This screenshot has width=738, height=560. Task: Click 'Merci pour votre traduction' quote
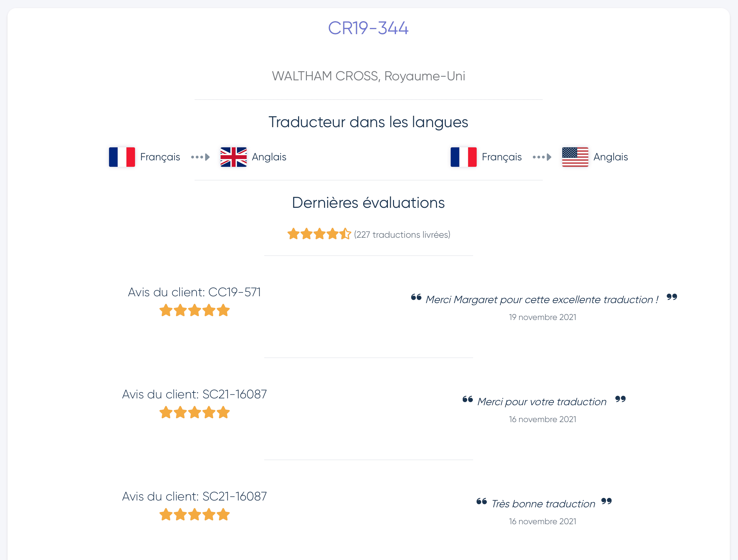click(542, 402)
